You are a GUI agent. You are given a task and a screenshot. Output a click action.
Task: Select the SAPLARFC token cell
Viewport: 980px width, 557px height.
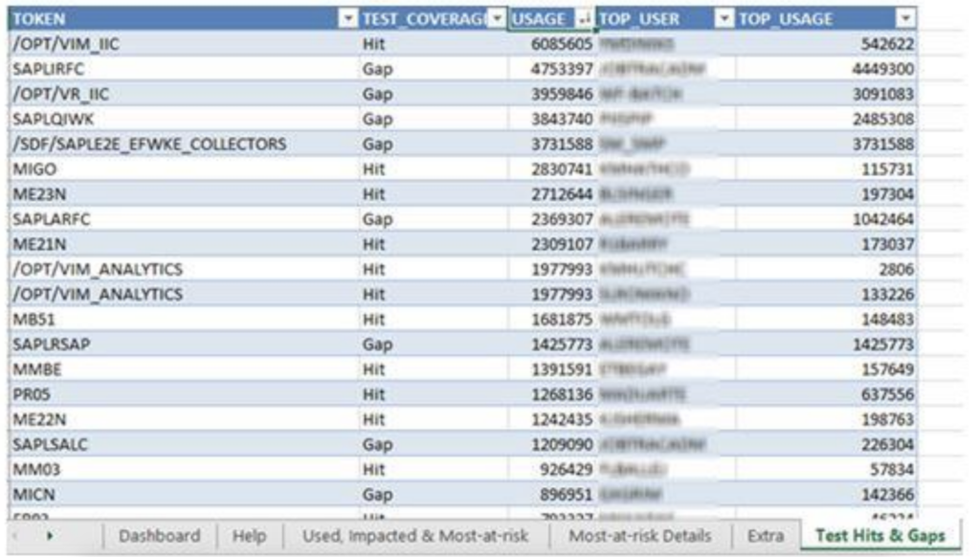coord(184,219)
